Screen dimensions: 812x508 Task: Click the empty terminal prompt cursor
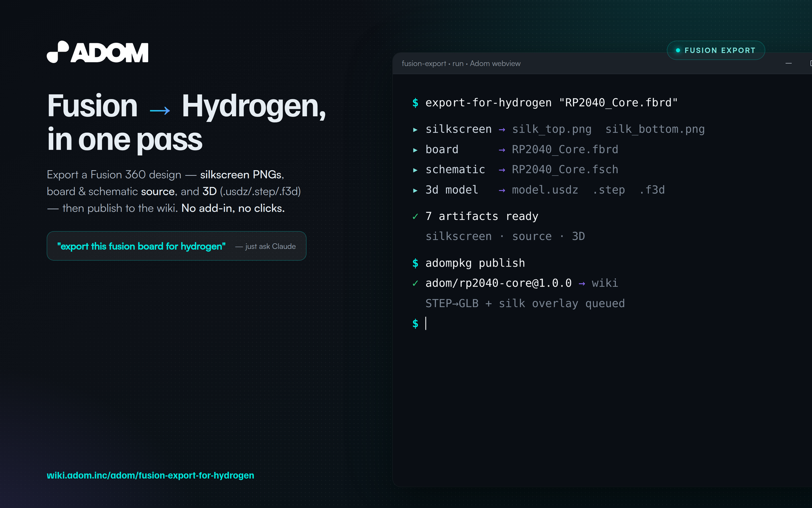pos(425,323)
